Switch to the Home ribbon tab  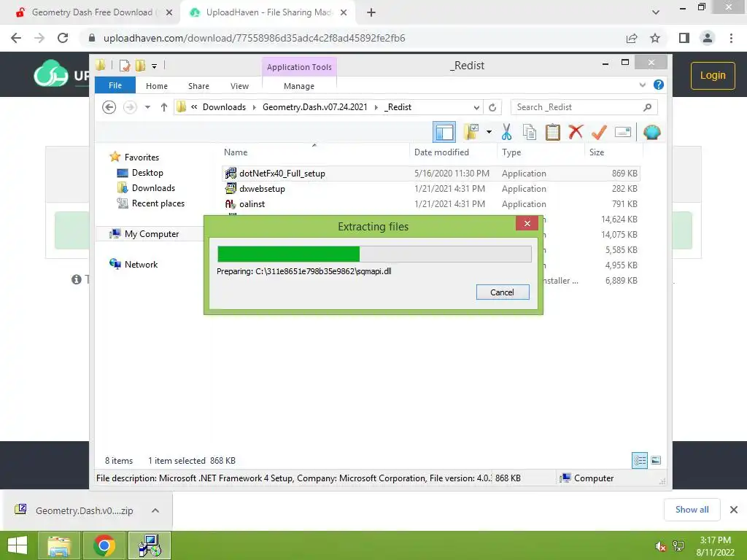point(157,86)
